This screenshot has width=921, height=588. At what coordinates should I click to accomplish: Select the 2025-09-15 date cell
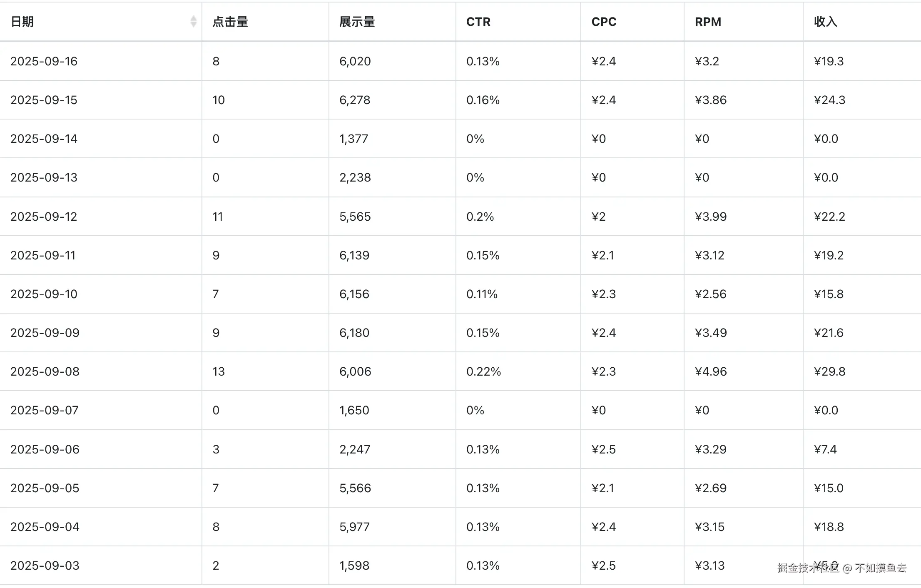click(44, 100)
